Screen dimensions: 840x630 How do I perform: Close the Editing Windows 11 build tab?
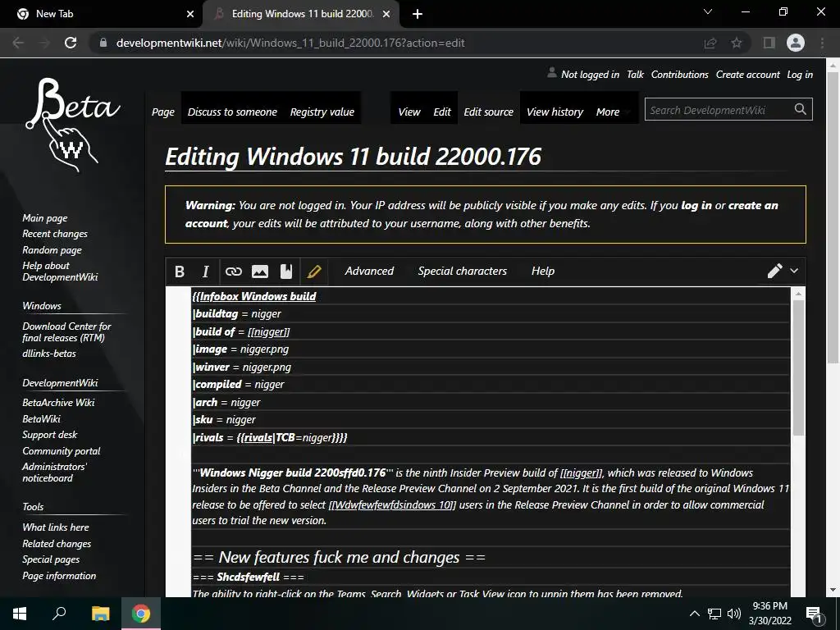point(386,14)
